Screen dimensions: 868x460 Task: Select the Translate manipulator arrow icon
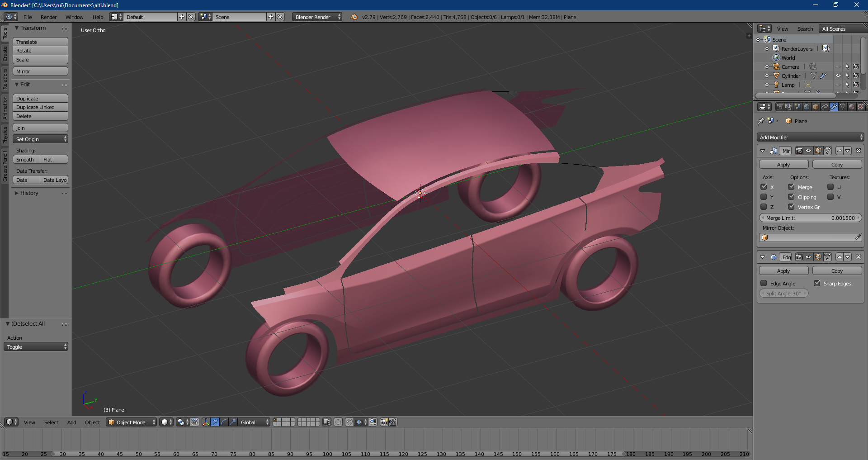pyautogui.click(x=215, y=422)
